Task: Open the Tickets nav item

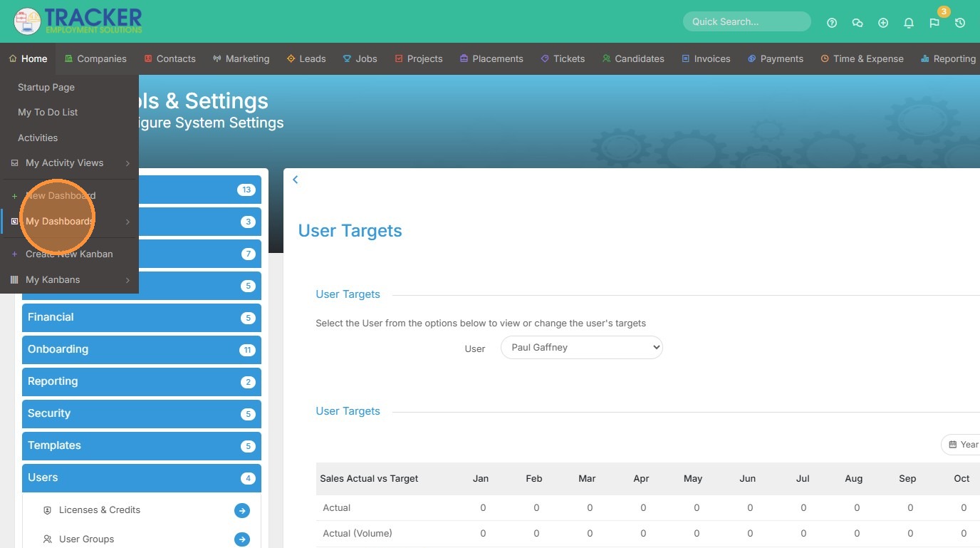Action: pyautogui.click(x=563, y=58)
